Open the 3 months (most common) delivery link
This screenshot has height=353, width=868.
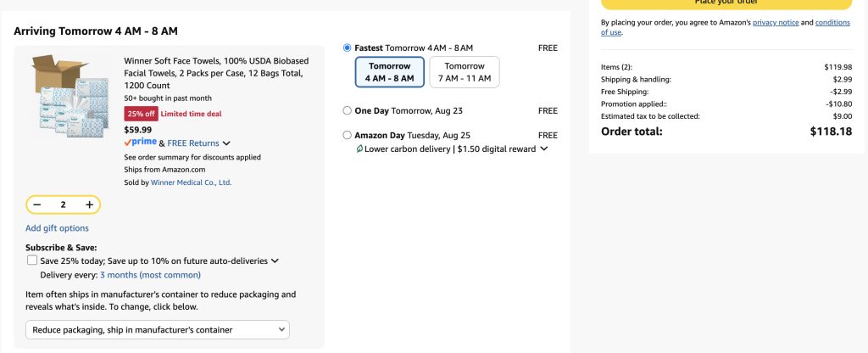click(x=150, y=275)
